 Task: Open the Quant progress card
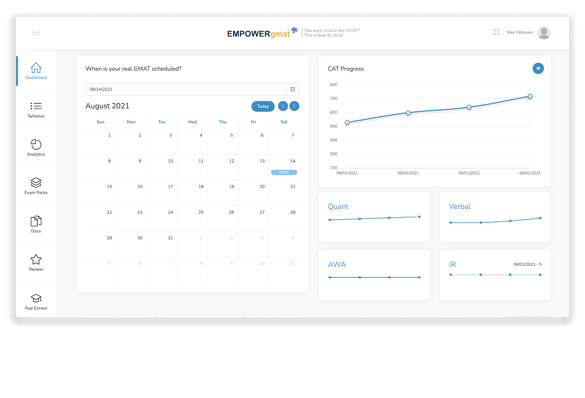374,217
